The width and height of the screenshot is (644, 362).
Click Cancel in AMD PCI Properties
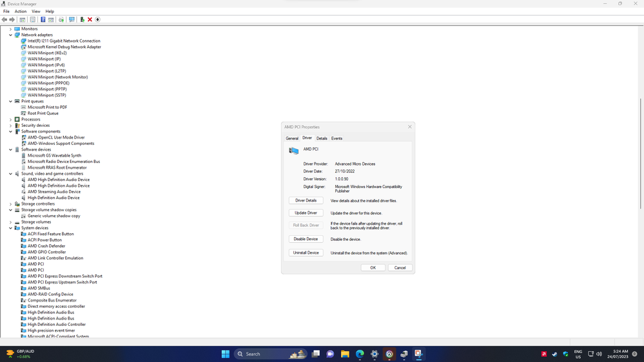(x=400, y=267)
